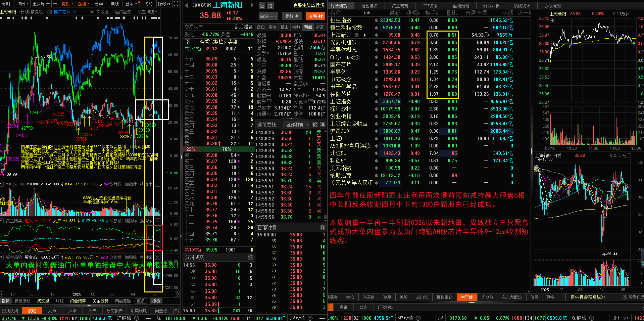Open 详 details for 分时成交

click(x=250, y=257)
